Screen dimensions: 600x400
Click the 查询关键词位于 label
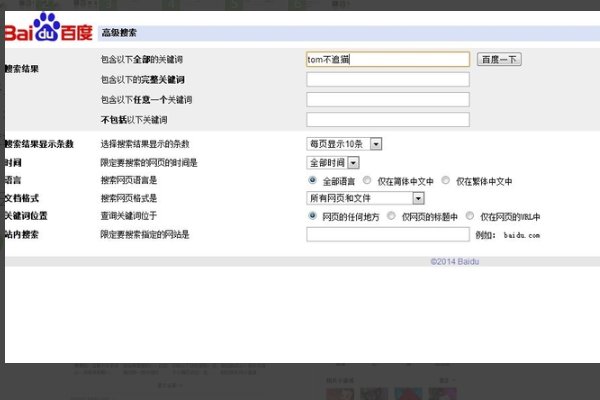pyautogui.click(x=129, y=216)
